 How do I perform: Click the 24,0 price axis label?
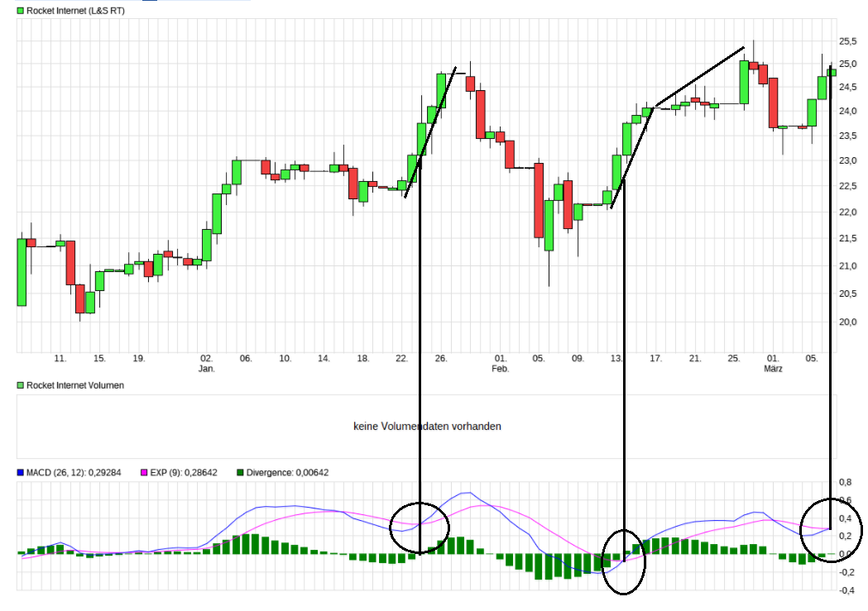pos(848,111)
